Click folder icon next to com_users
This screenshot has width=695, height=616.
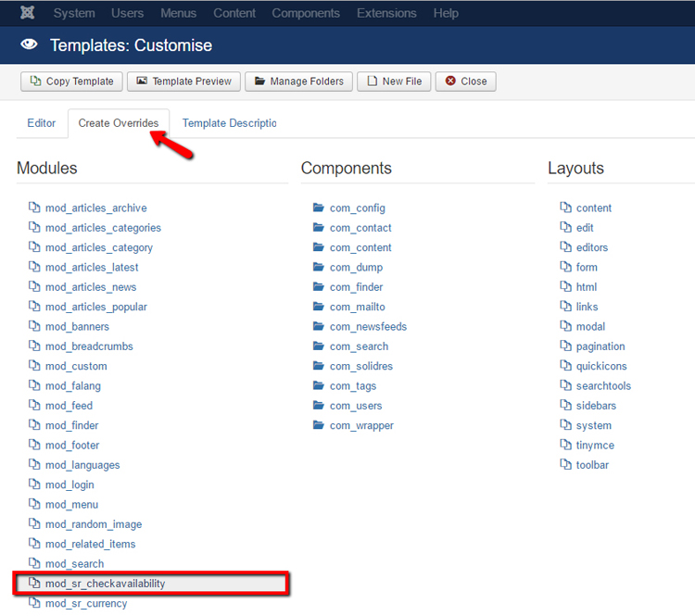[318, 405]
